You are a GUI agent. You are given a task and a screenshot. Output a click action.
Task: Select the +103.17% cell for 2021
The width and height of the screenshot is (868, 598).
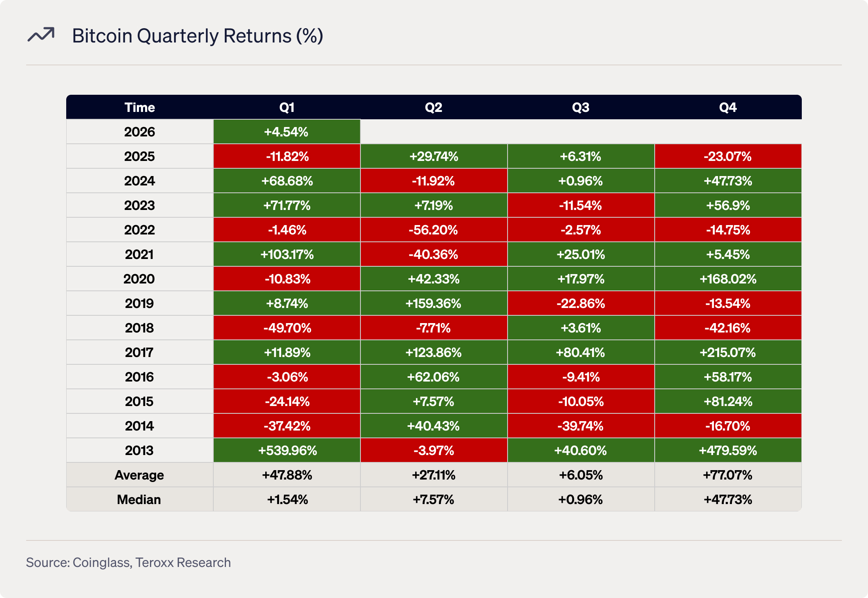click(286, 254)
